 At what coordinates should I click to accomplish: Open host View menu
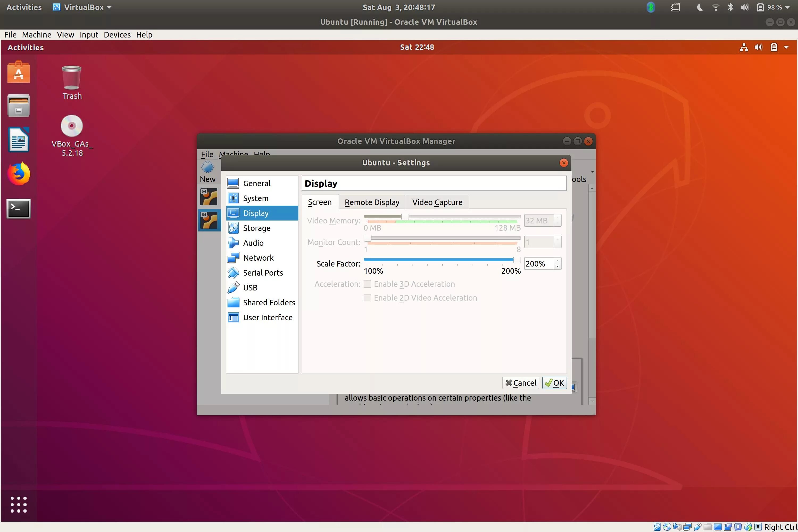65,35
